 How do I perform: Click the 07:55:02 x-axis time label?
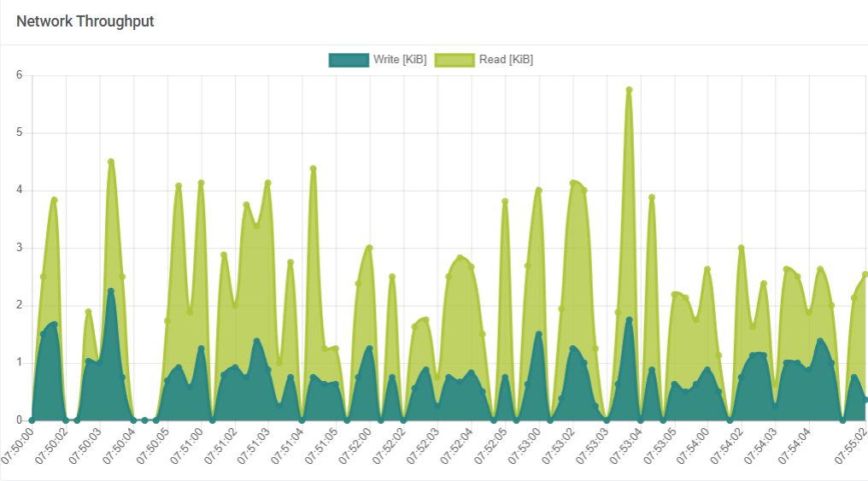click(x=853, y=448)
